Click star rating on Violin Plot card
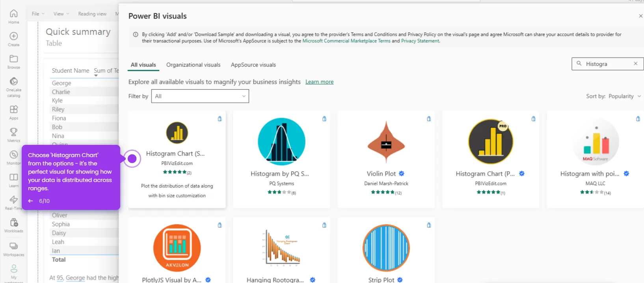 [x=383, y=192]
